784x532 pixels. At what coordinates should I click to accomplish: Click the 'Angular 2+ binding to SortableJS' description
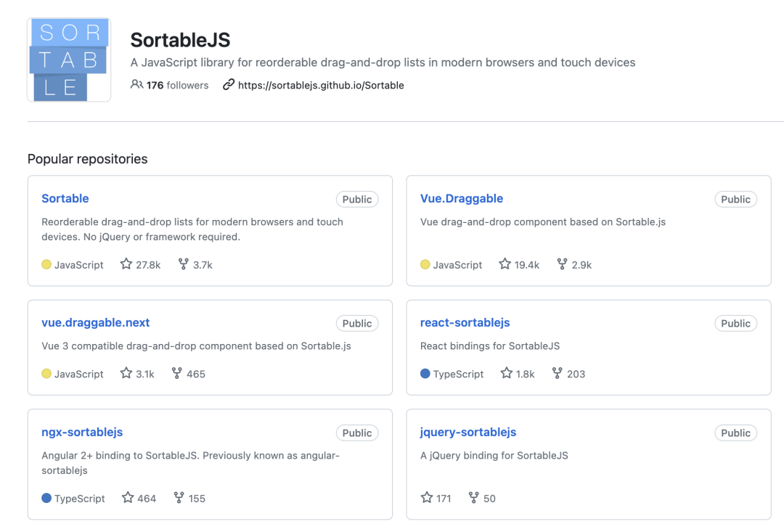(x=190, y=463)
